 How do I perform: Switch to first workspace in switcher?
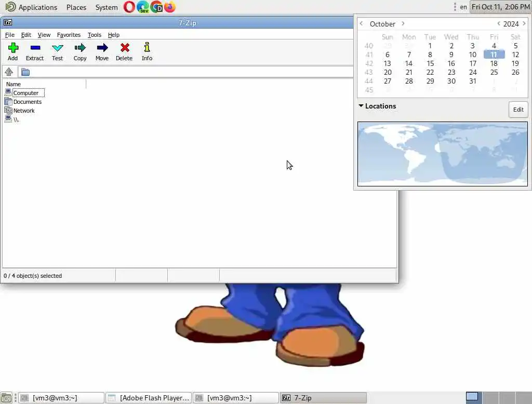[x=473, y=397]
